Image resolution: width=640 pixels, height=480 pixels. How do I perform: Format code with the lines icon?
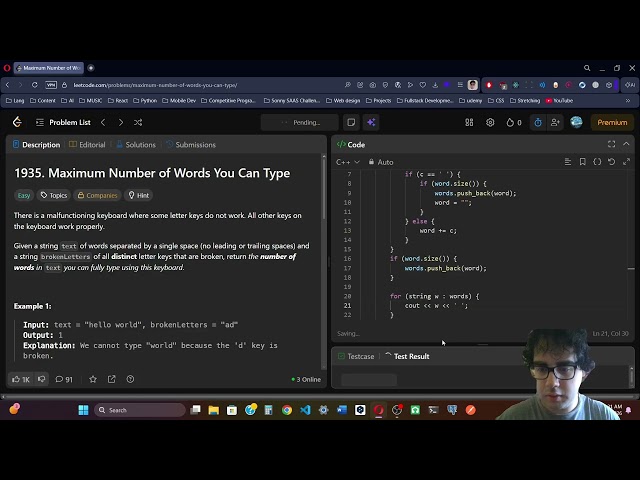pos(568,162)
